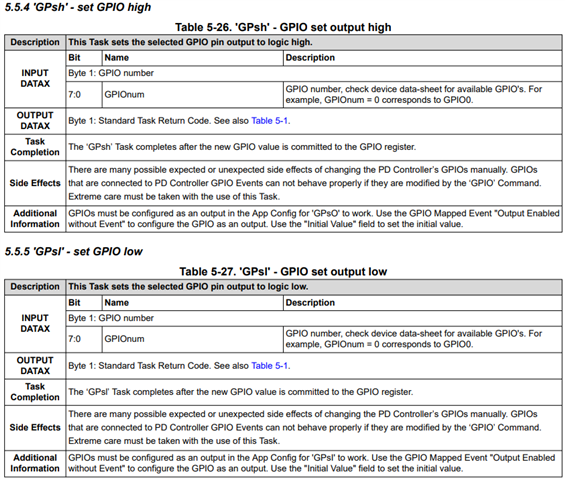This screenshot has height=480, width=565.
Task: Click "The 'GPsh' Task completes after..." sentence
Action: [x=242, y=147]
